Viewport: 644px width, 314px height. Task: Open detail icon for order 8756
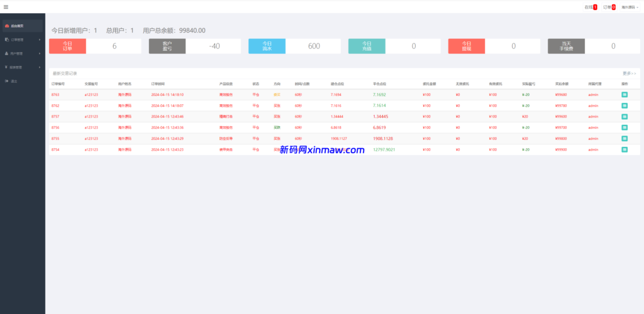click(x=625, y=127)
